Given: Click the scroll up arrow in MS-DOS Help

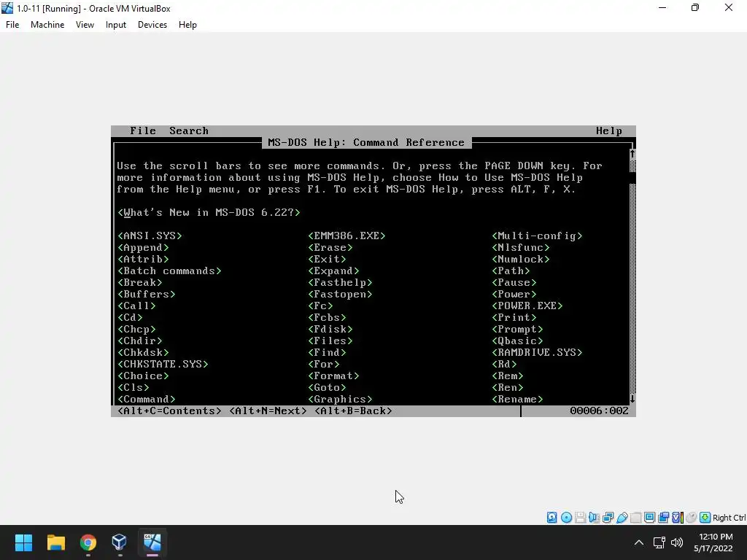Looking at the screenshot, I should (632, 154).
